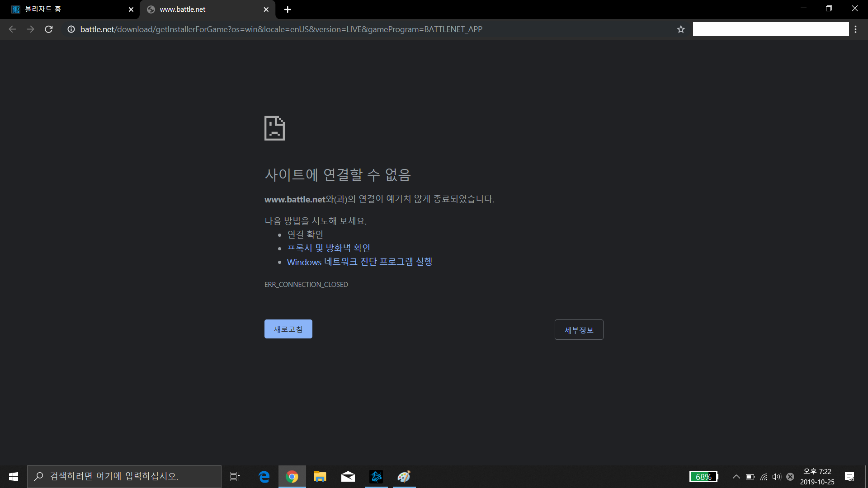The height and width of the screenshot is (488, 868).
Task: Open Chrome three-dot menu
Action: [x=855, y=29]
